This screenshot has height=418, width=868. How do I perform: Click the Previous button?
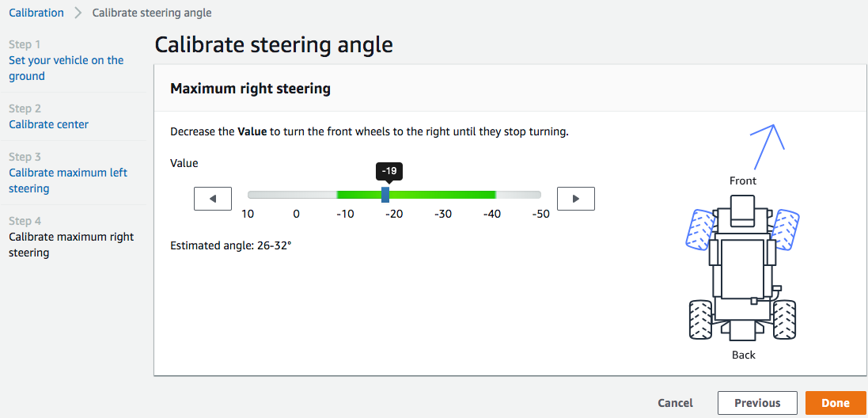click(757, 403)
